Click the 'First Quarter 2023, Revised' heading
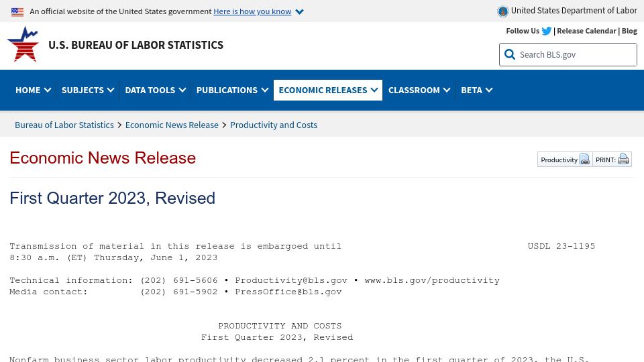Image resolution: width=644 pixels, height=362 pixels. pos(112,198)
